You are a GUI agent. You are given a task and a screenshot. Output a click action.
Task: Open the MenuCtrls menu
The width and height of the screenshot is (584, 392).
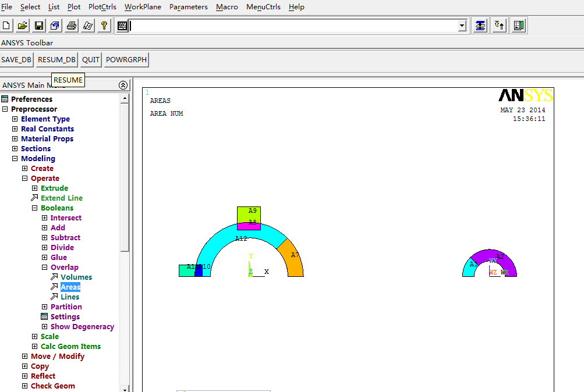pos(263,7)
